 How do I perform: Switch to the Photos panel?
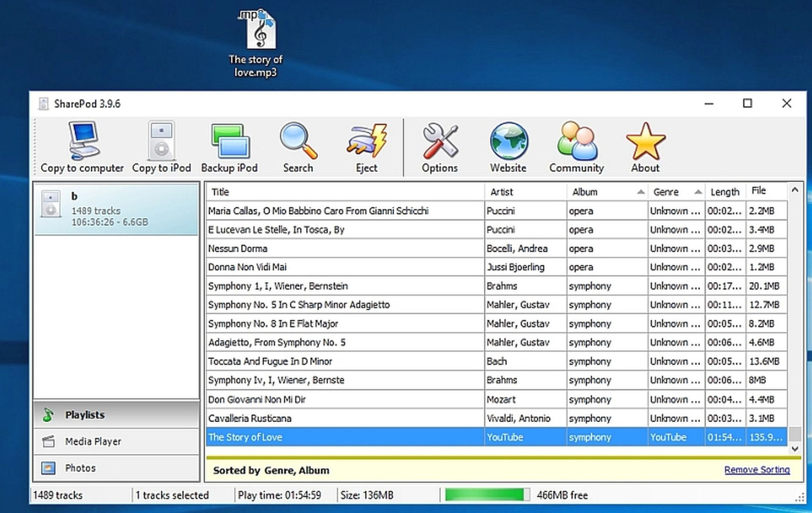coord(116,468)
